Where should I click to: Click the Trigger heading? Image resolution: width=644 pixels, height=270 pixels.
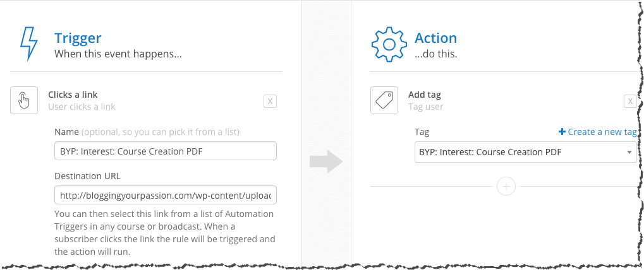(78, 38)
